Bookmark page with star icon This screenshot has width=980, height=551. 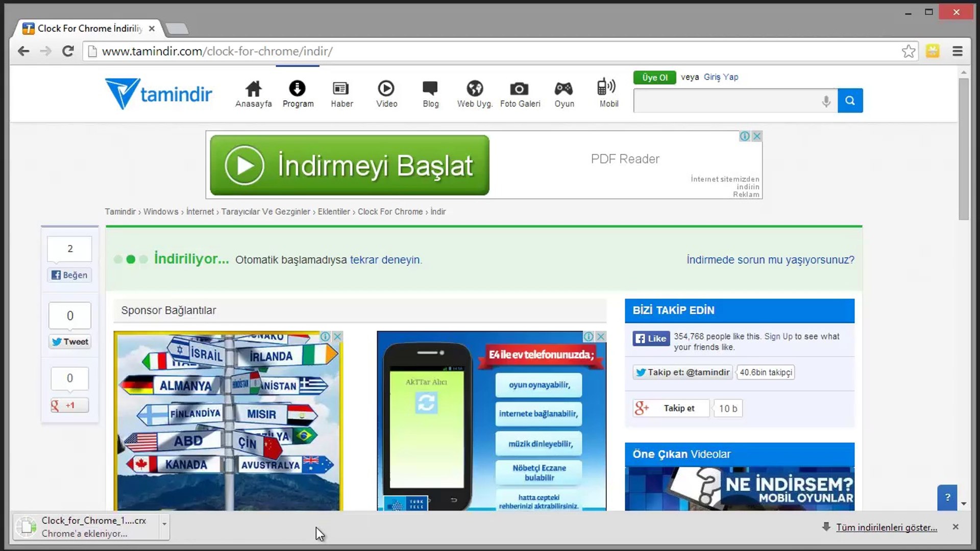tap(908, 51)
